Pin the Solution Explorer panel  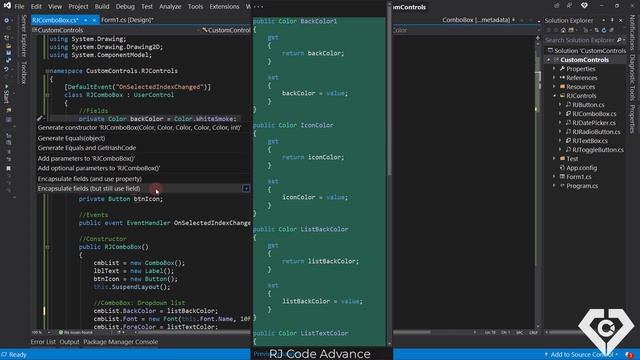click(x=612, y=20)
